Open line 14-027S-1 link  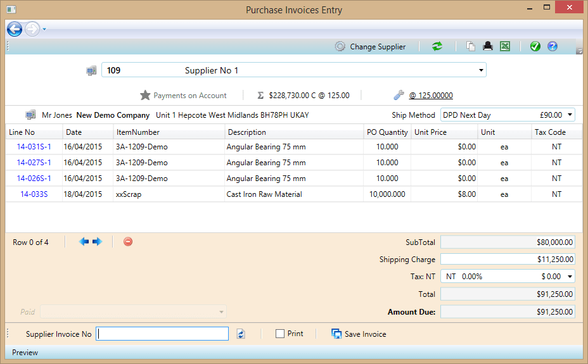coord(34,163)
